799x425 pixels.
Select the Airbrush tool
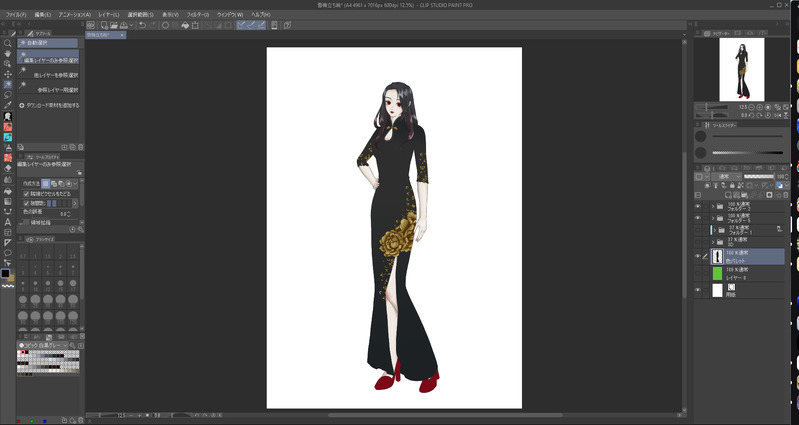pos(8,148)
